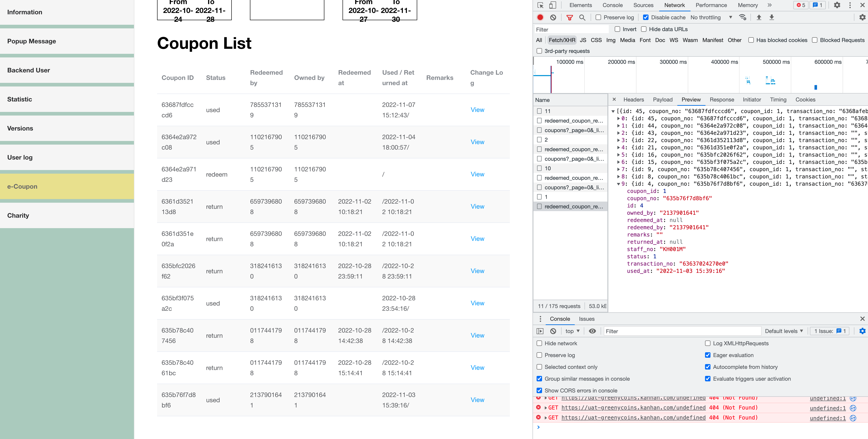The height and width of the screenshot is (439, 868).
Task: Expand item 8 in the JSON preview
Action: coord(619,177)
